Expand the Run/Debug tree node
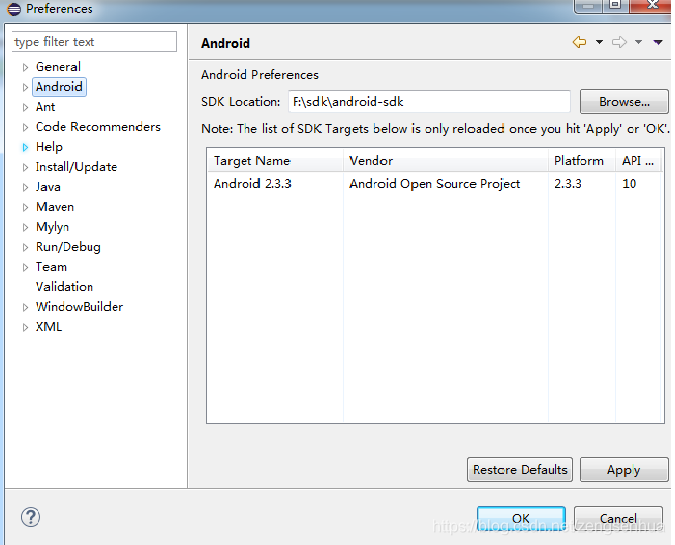675x545 pixels. [25, 247]
